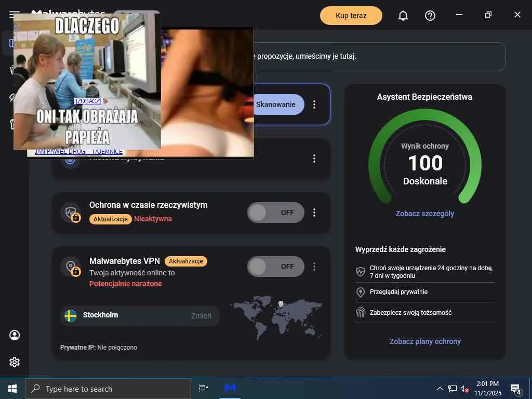
Task: Click the Jan Paweł Drugi - Tajemnice link
Action: point(78,152)
